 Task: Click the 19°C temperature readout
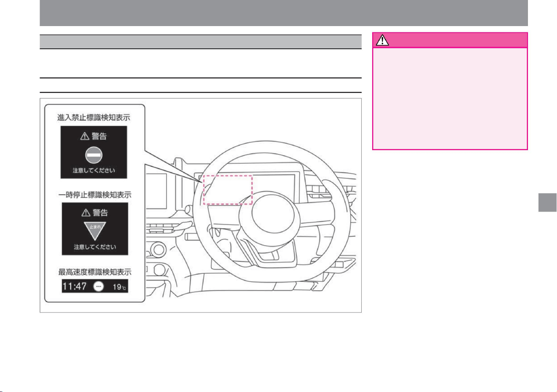coord(120,287)
